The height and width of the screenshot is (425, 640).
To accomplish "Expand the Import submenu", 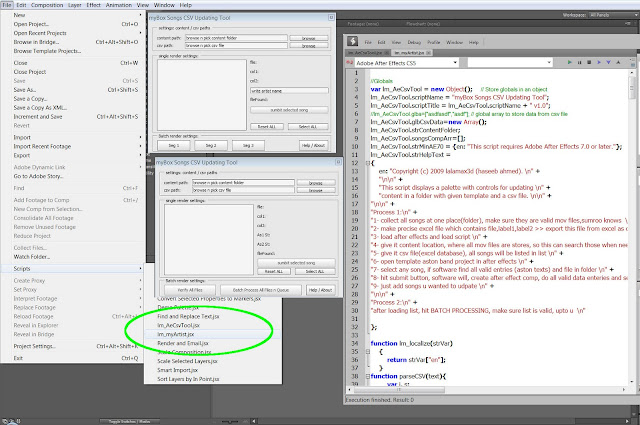I will (140, 138).
